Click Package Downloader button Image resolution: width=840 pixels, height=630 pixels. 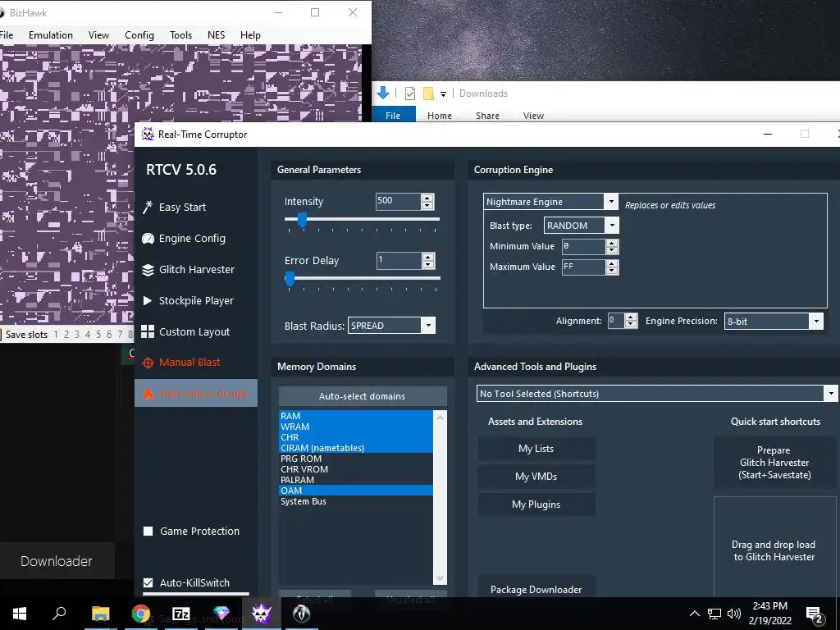tap(536, 589)
